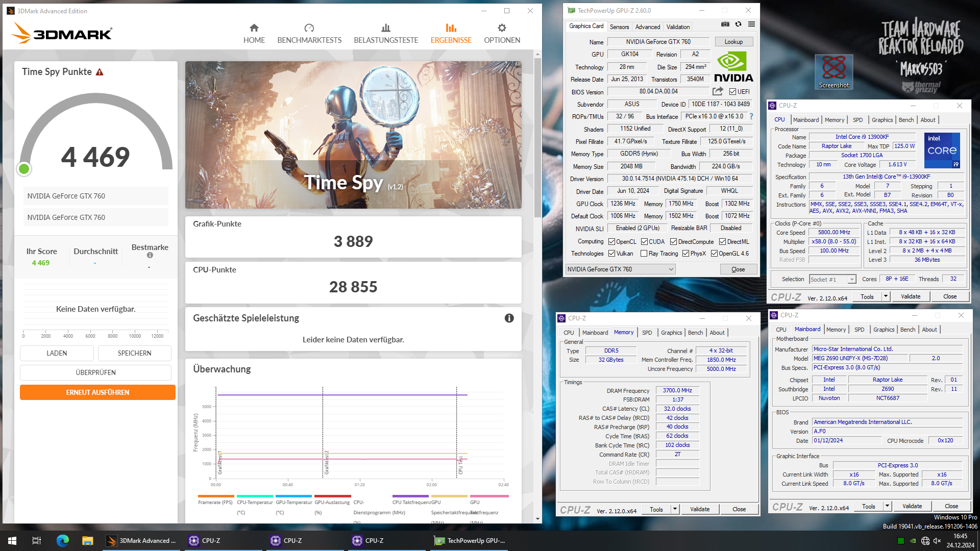
Task: Expand Tools arrow in CPU-Z CPU window
Action: pos(886,296)
